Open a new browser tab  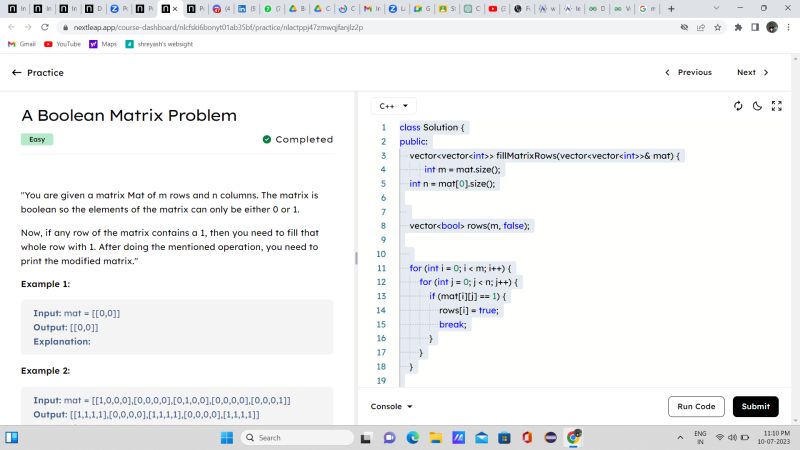point(671,8)
